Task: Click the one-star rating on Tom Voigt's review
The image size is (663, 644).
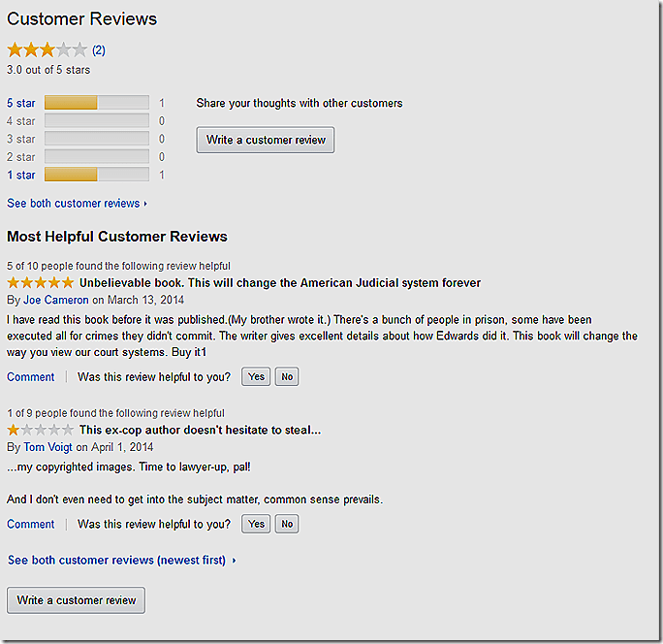Action: point(41,430)
